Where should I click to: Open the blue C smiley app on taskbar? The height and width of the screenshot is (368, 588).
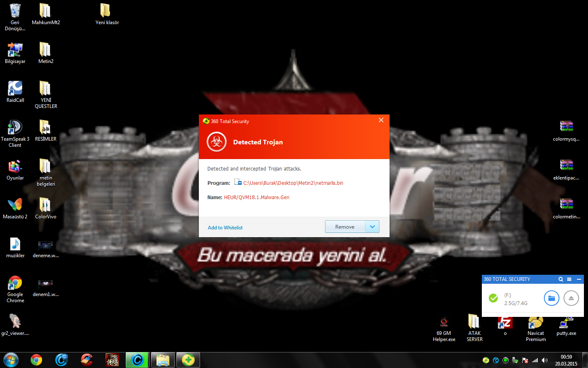click(62, 360)
